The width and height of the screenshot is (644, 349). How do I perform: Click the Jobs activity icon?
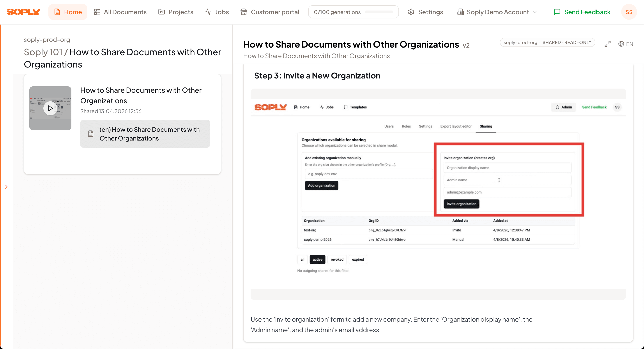pos(208,12)
